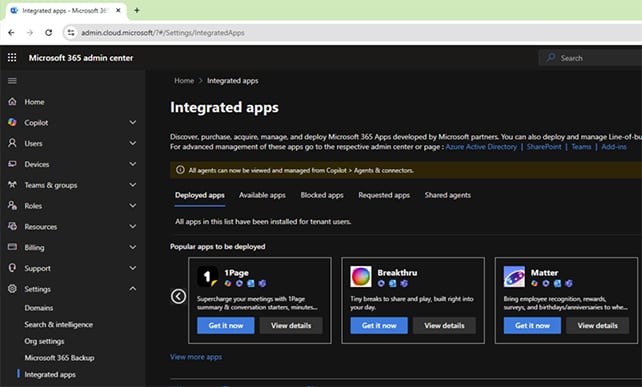Open the app launcher waffle icon
Screen dimensions: 642x387
[12, 58]
